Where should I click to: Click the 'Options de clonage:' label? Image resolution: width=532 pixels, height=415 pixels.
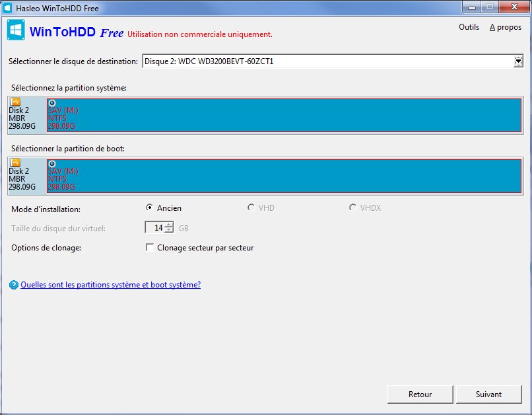click(x=46, y=248)
